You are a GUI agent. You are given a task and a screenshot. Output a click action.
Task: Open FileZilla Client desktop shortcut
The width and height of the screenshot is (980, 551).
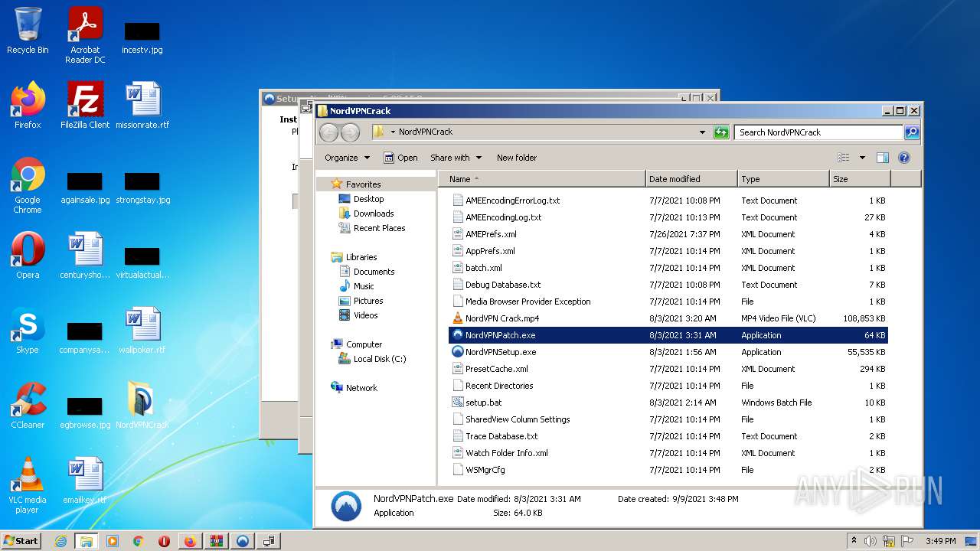(x=85, y=106)
